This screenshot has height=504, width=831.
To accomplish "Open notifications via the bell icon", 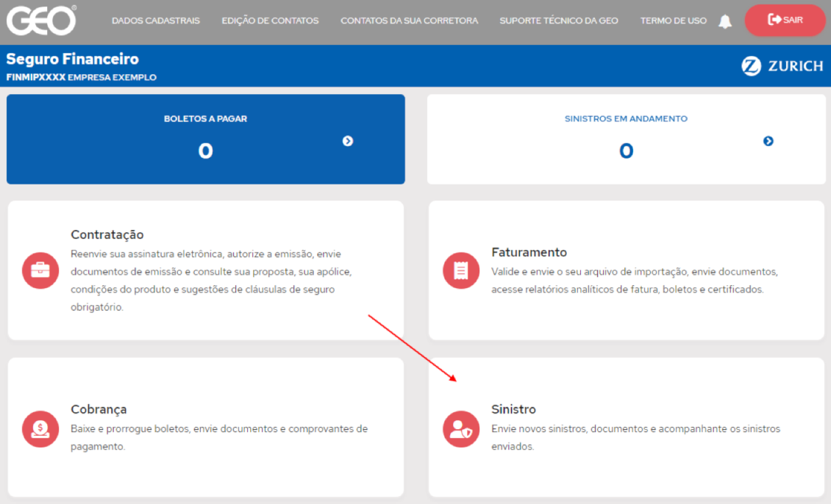I will pyautogui.click(x=725, y=21).
